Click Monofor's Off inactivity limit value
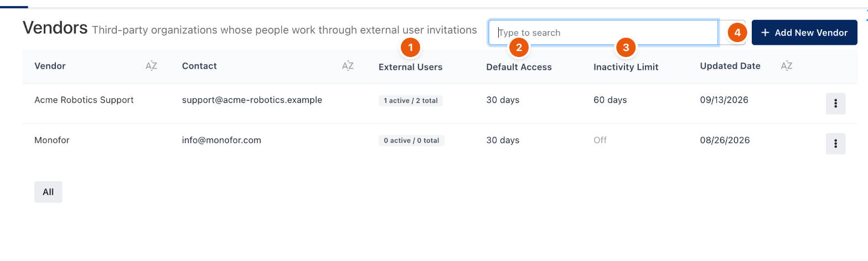Image resolution: width=868 pixels, height=261 pixels. [x=600, y=140]
